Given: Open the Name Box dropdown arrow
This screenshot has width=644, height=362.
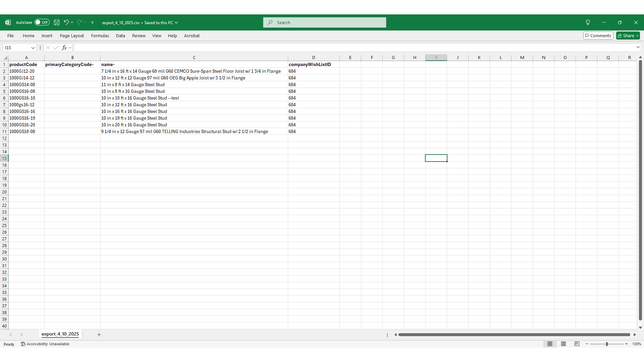Looking at the screenshot, I should (33, 48).
